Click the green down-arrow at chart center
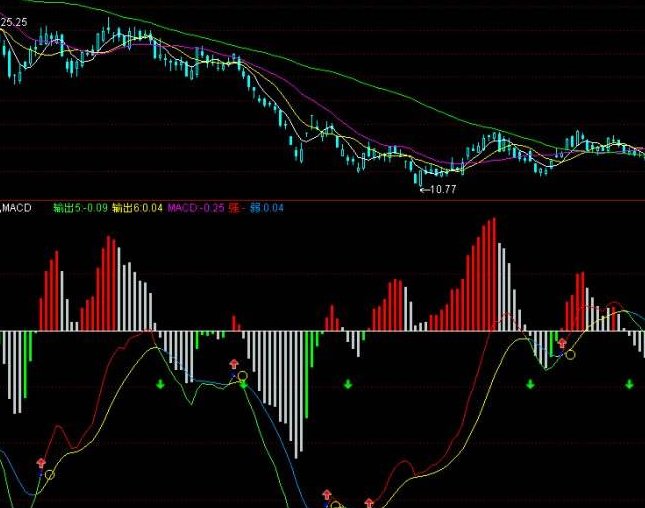The height and width of the screenshot is (508, 645). pyautogui.click(x=348, y=384)
